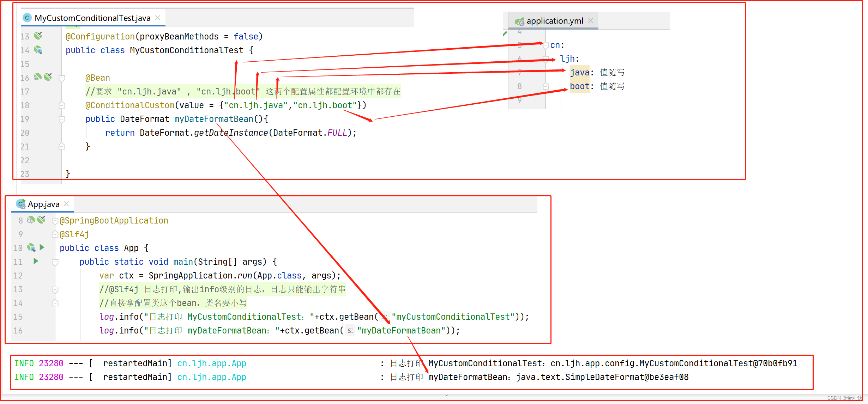This screenshot has width=868, height=404.
Task: Click the Spring bean gutter icon on line 13
Action: (38, 36)
